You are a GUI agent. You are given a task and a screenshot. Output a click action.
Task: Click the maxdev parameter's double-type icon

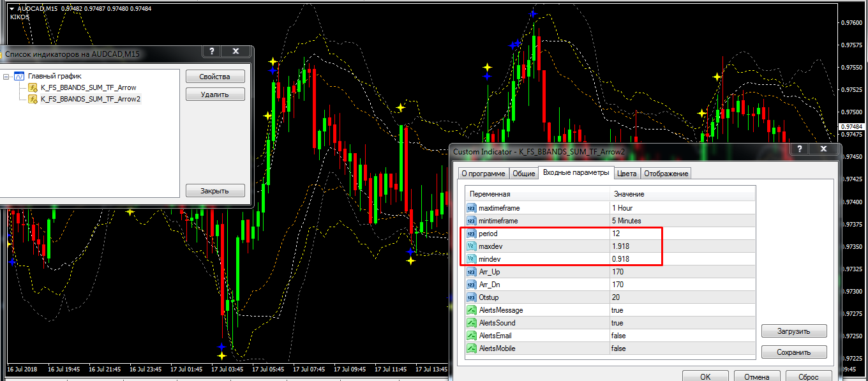(x=472, y=246)
